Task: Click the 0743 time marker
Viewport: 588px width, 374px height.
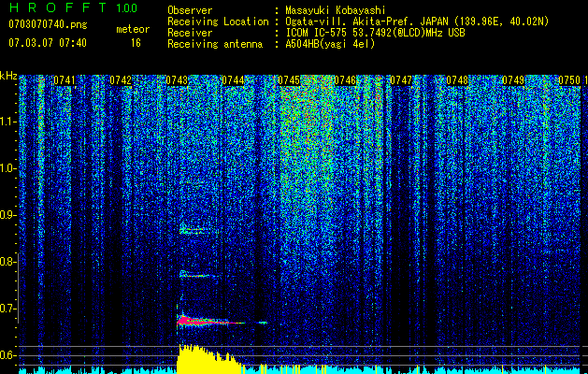Action: point(177,80)
